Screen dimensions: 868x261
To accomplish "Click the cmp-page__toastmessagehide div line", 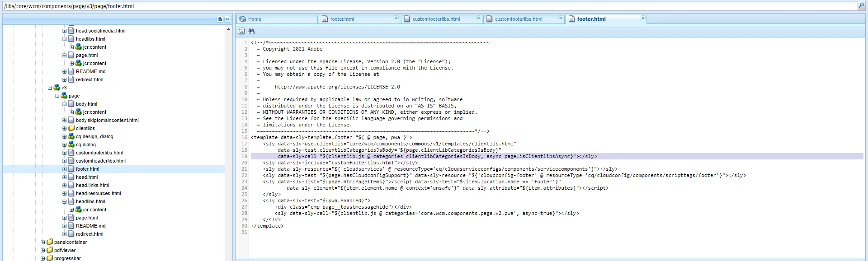I will coord(343,207).
